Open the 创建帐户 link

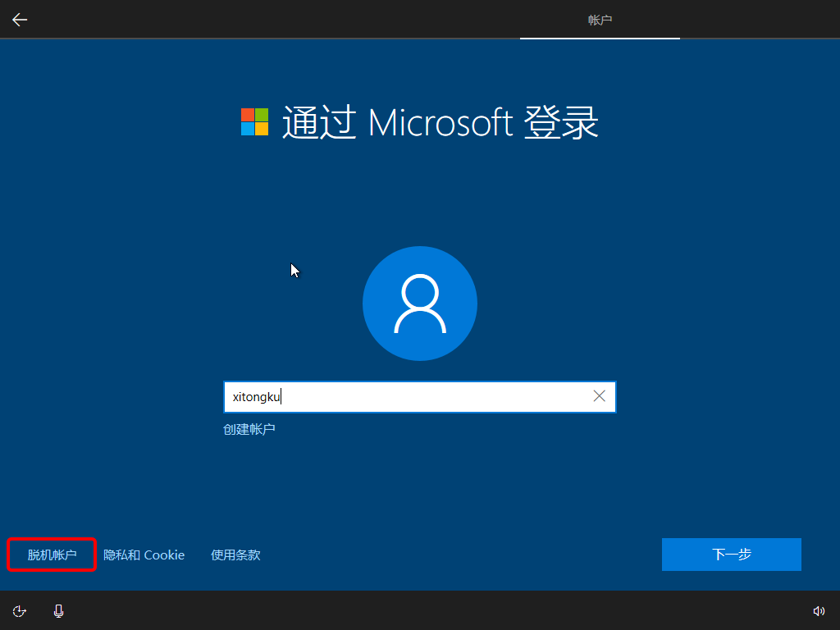click(x=249, y=429)
